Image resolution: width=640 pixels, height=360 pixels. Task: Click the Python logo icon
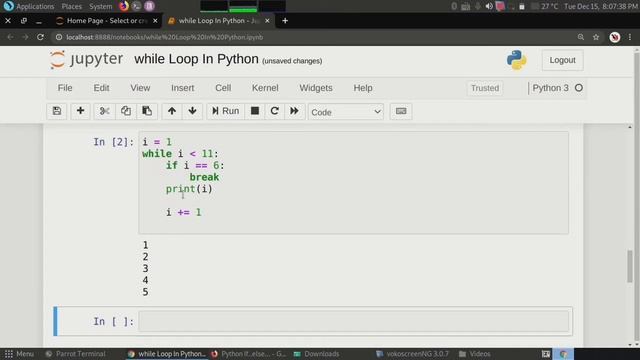516,60
